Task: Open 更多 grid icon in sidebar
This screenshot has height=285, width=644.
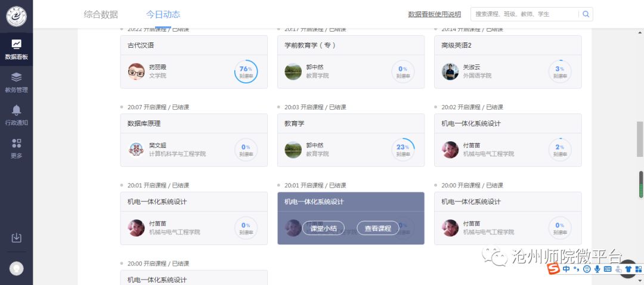Action: tap(17, 148)
